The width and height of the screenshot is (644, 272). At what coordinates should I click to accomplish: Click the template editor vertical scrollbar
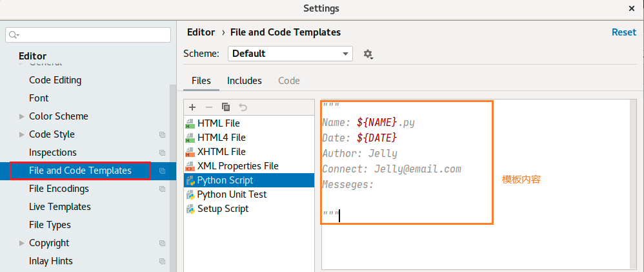633,183
